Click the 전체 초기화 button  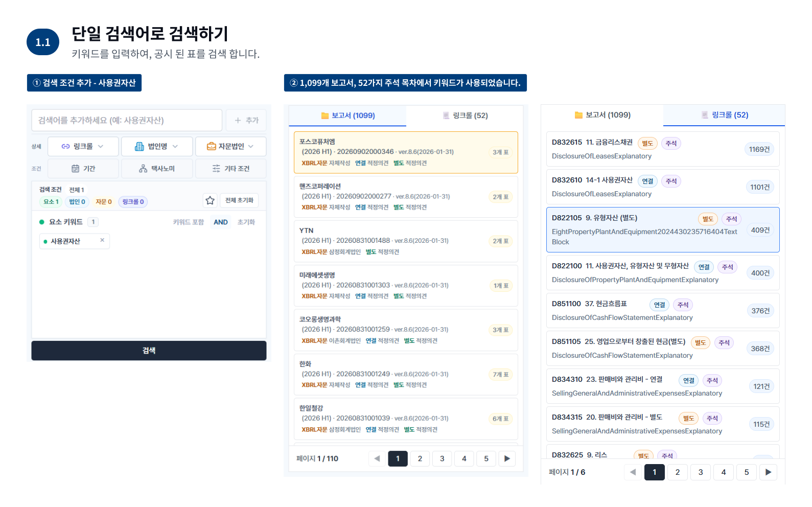pyautogui.click(x=239, y=200)
